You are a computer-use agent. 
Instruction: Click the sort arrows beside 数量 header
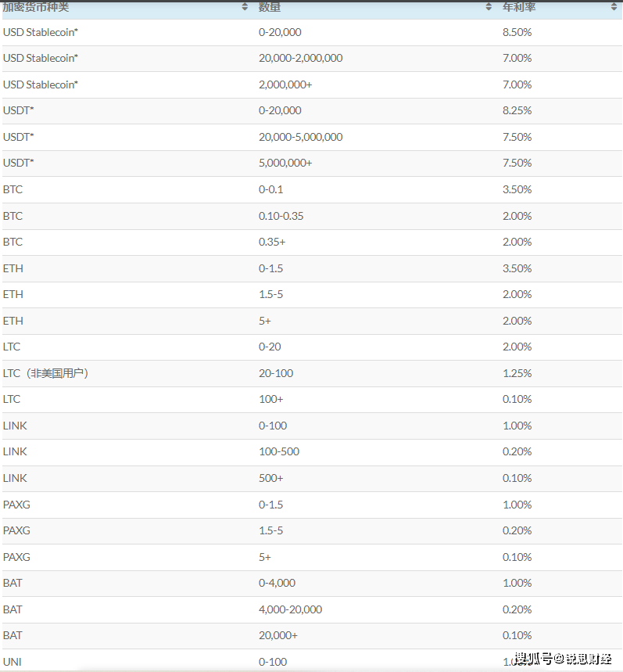(x=487, y=7)
